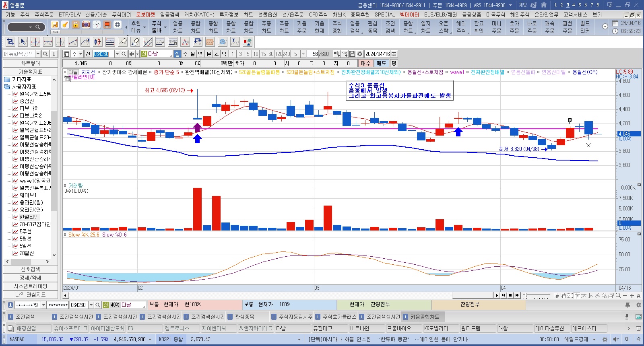Click the camera screenshot icon in top toolbar
The height and width of the screenshot is (346, 644).
[86, 25]
